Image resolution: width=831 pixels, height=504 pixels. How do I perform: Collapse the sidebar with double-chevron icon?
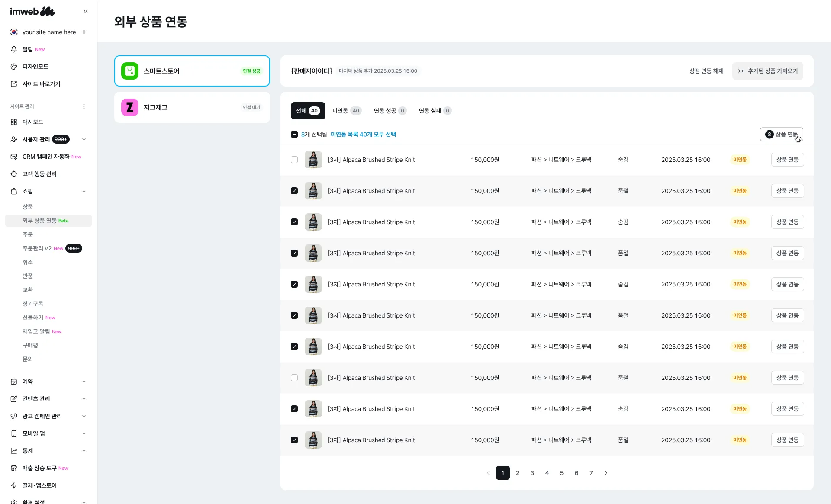pyautogui.click(x=86, y=11)
